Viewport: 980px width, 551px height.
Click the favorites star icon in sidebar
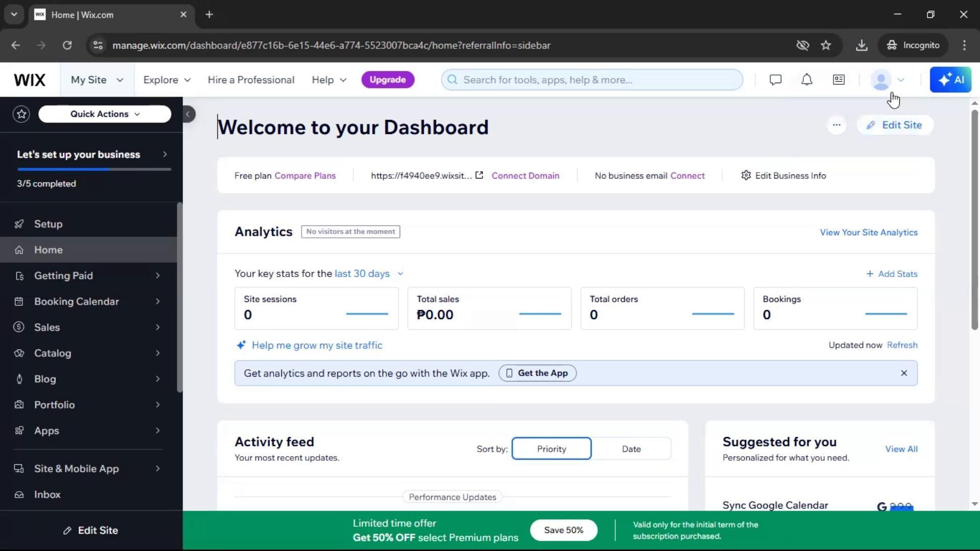pos(21,114)
